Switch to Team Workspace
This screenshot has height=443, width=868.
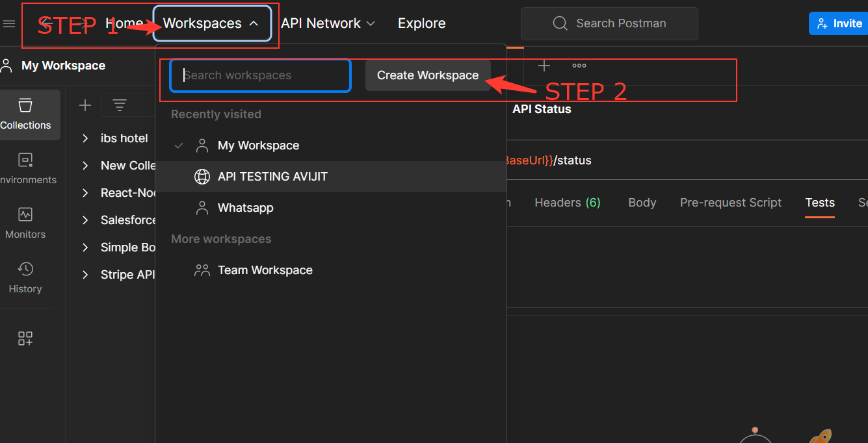tap(330, 270)
